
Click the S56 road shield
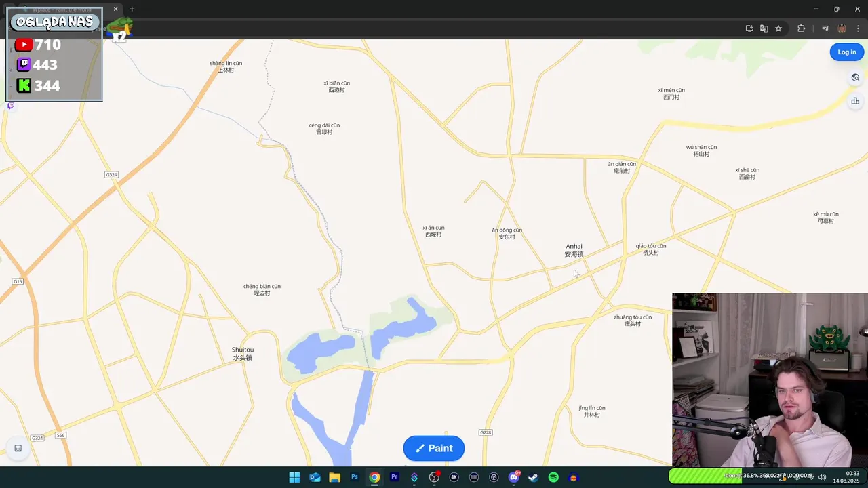tap(60, 435)
